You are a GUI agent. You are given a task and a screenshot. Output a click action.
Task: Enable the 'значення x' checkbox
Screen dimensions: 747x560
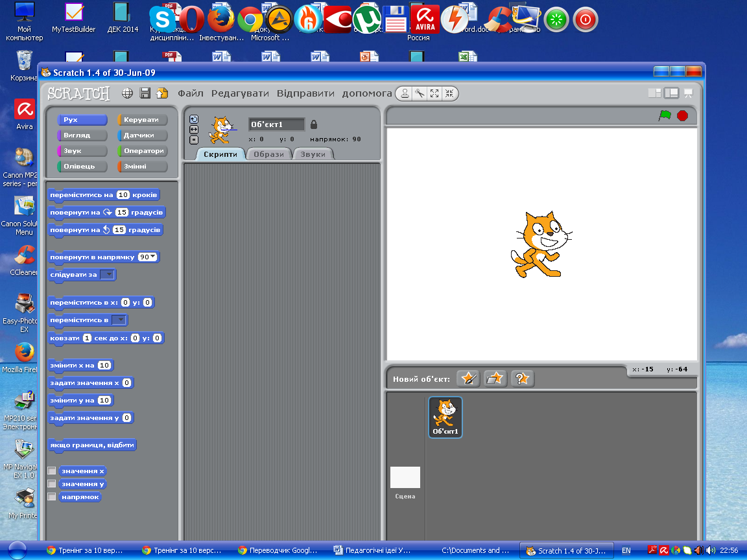(x=52, y=471)
